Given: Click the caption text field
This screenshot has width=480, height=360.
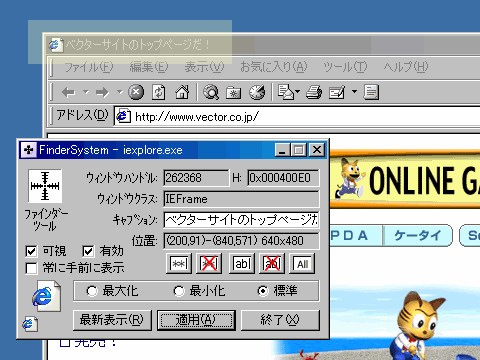Looking at the screenshot, I should pyautogui.click(x=241, y=220).
